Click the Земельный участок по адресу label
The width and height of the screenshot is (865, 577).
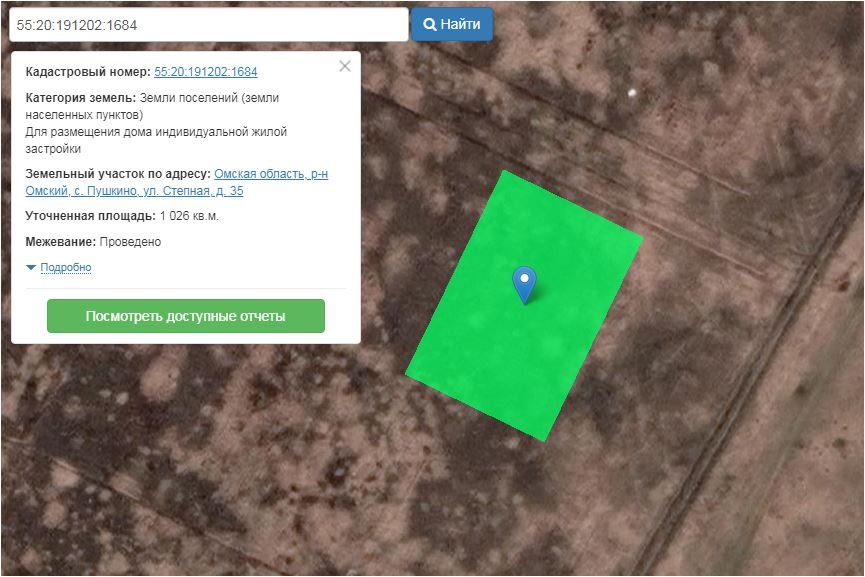coord(118,174)
